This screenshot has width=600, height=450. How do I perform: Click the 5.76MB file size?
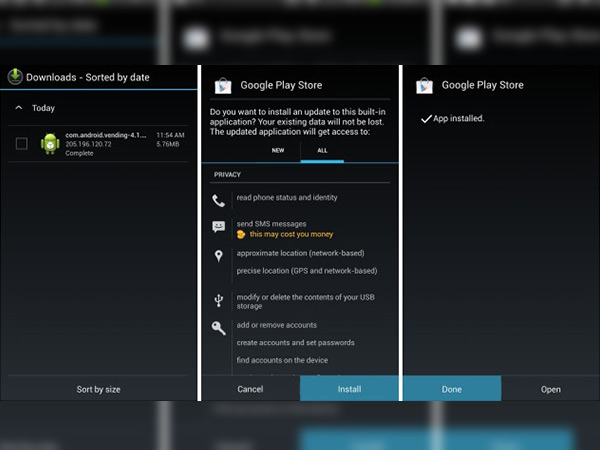click(x=168, y=144)
